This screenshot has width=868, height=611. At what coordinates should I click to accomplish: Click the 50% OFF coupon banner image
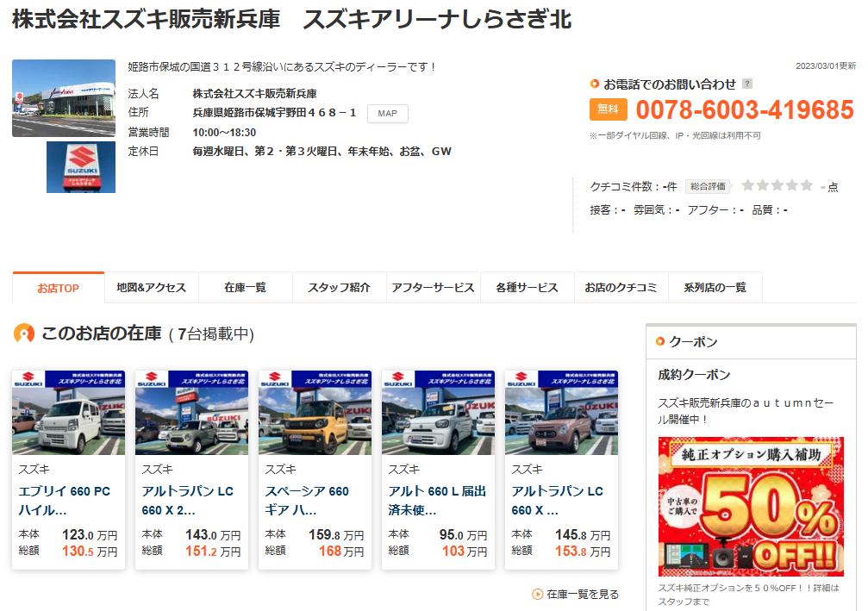pos(751,507)
